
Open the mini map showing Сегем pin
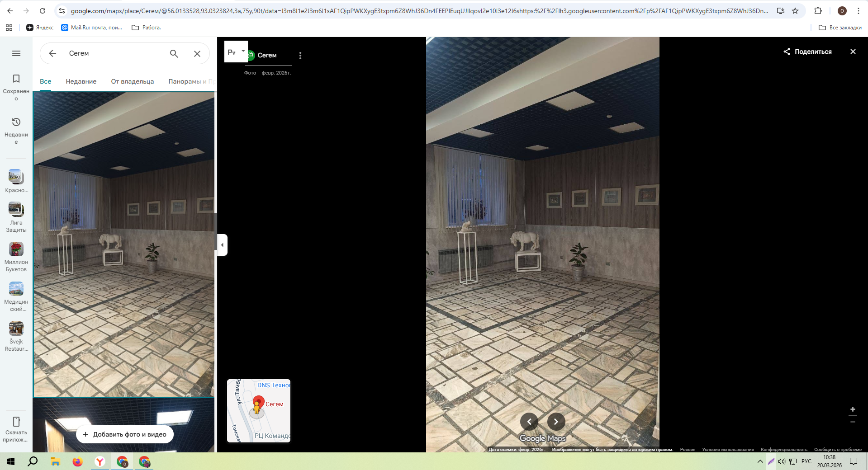(x=259, y=411)
